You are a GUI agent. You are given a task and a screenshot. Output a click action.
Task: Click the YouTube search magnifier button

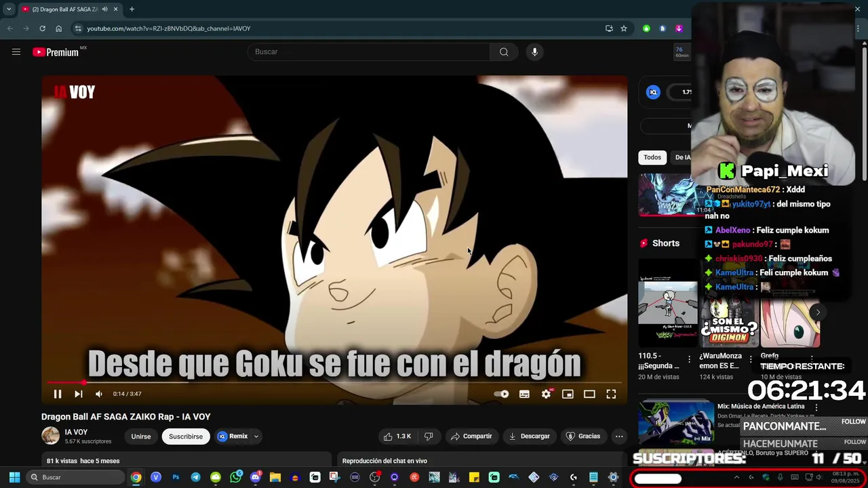click(x=504, y=52)
